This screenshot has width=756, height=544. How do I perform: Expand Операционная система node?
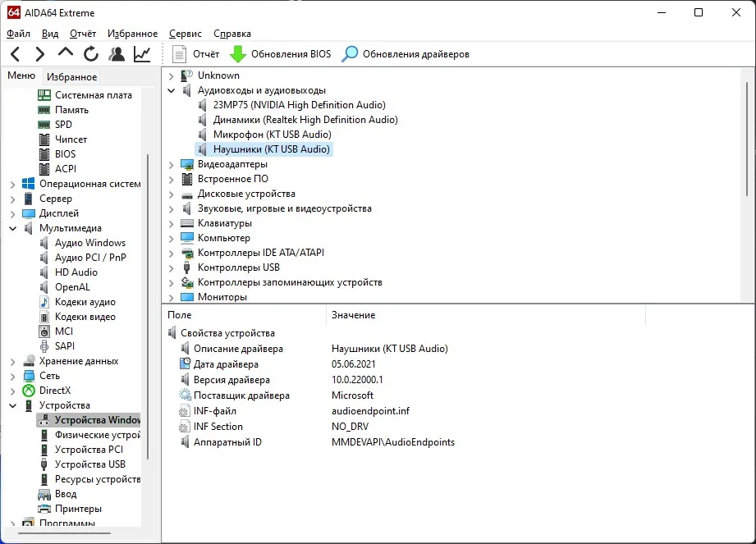click(13, 184)
